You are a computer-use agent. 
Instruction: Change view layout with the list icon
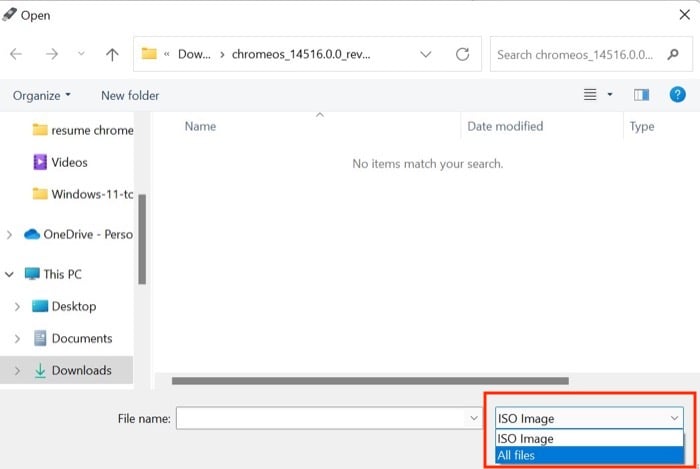pyautogui.click(x=590, y=95)
